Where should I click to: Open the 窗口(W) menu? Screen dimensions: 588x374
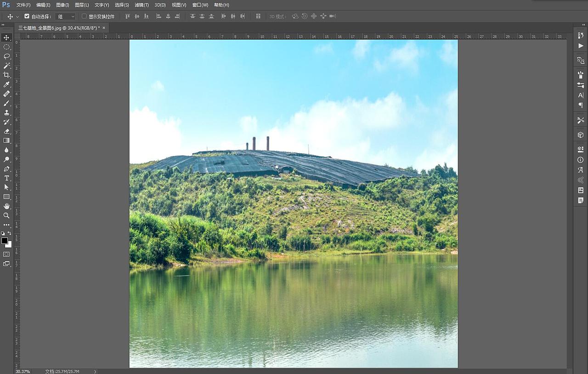coord(200,5)
